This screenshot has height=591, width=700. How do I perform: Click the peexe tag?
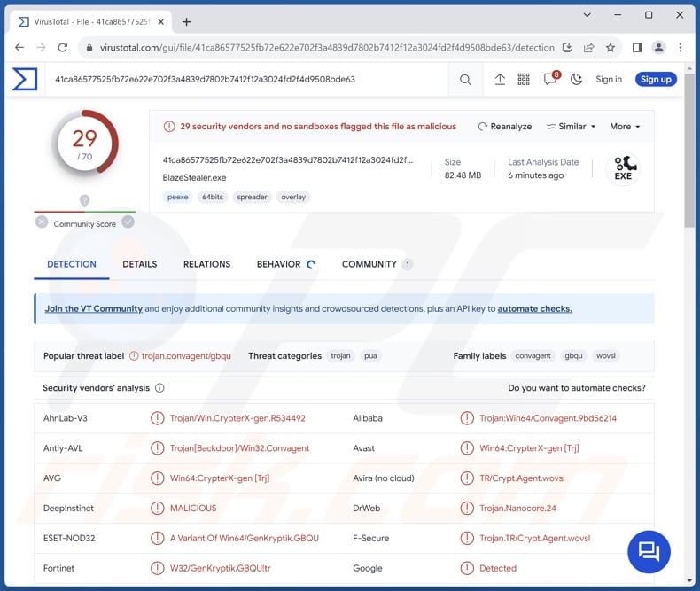tap(178, 197)
